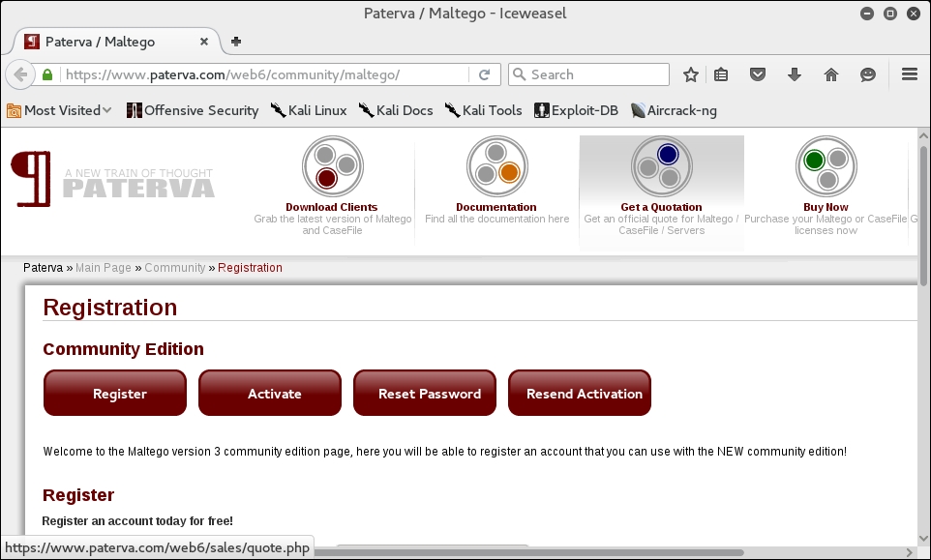Click the Paterva breadcrumb link
This screenshot has height=560, width=931.
[43, 268]
